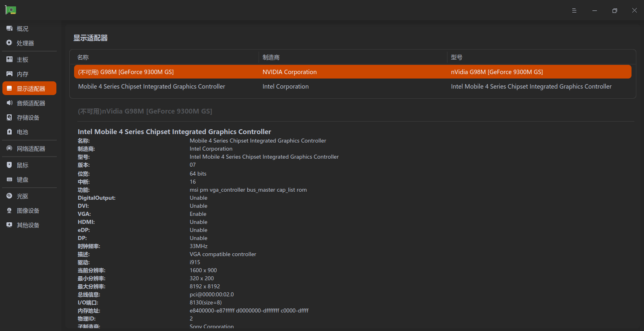This screenshot has height=331, width=644.
Task: Click the Model (型号) column header
Action: [457, 58]
